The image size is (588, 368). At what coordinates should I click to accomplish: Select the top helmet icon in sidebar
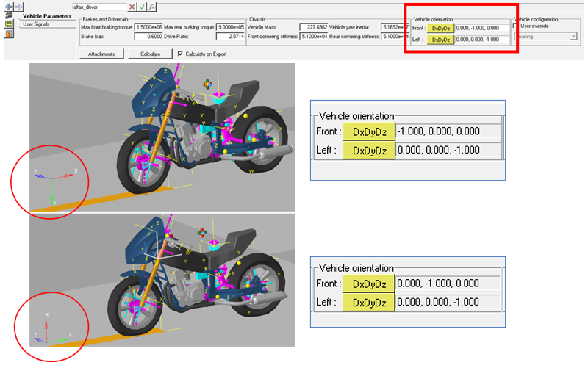pyautogui.click(x=9, y=15)
